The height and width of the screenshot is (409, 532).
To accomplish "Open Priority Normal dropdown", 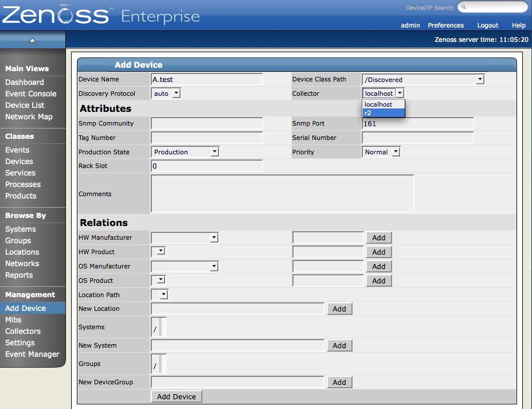I will (381, 151).
